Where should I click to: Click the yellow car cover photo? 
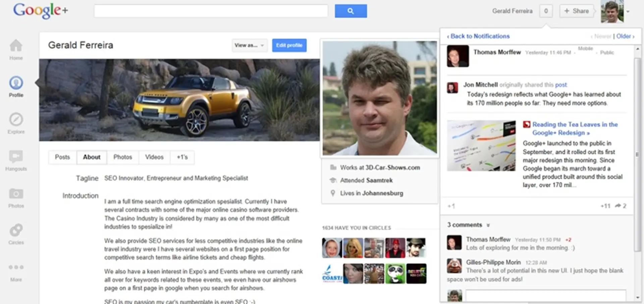[179, 100]
